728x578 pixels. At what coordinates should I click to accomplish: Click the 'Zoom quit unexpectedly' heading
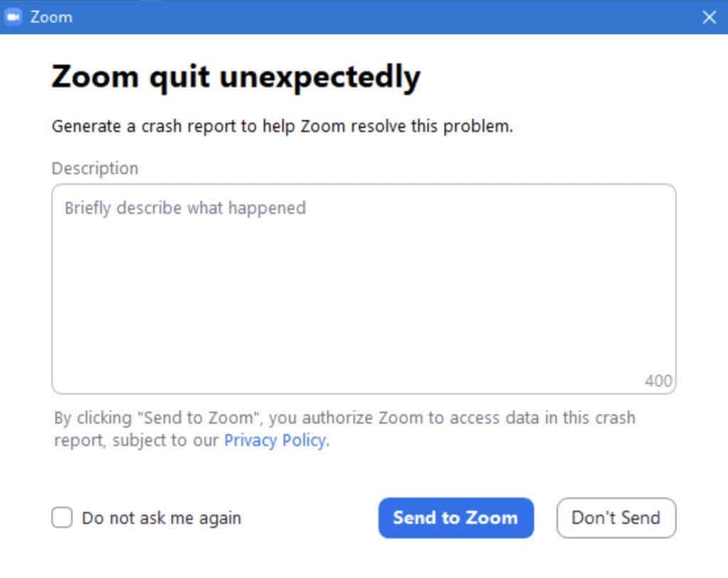click(x=235, y=77)
